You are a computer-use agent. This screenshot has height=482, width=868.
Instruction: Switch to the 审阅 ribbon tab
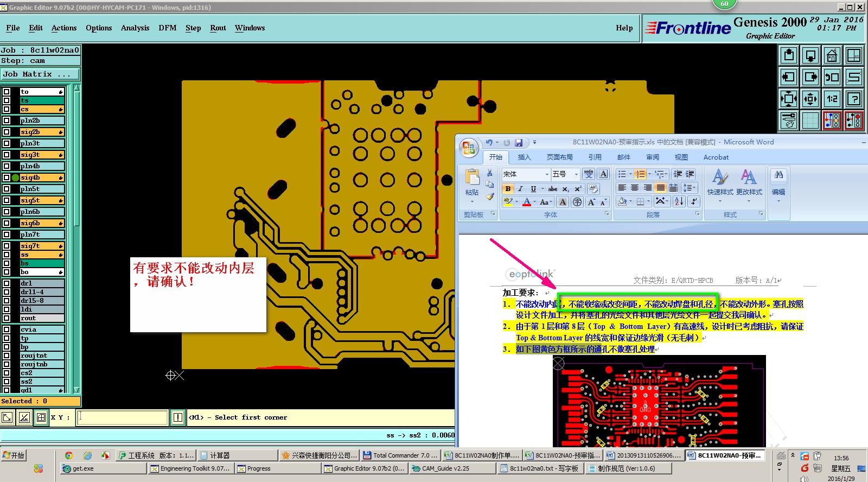[653, 157]
